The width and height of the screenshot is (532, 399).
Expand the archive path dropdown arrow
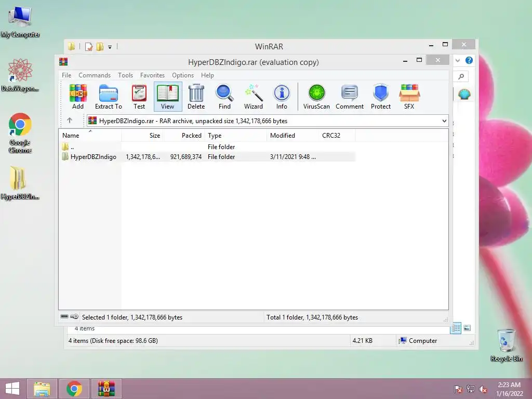tap(444, 121)
